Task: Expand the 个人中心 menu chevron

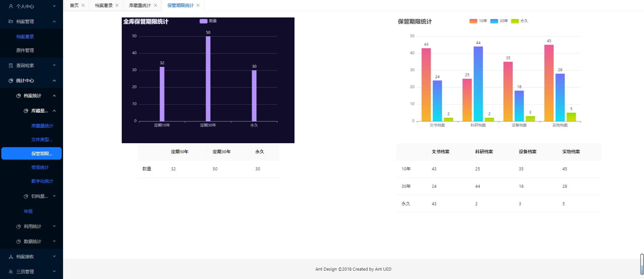Action: pos(54,6)
